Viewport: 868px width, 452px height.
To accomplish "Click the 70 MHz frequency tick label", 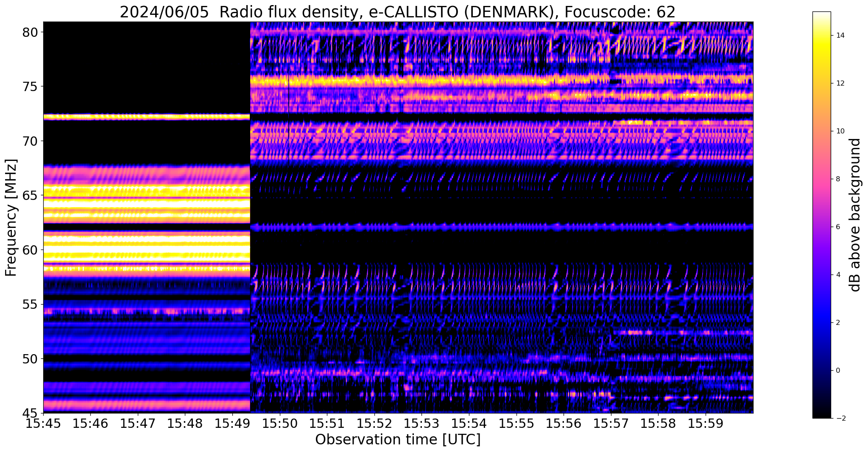I will tap(30, 141).
